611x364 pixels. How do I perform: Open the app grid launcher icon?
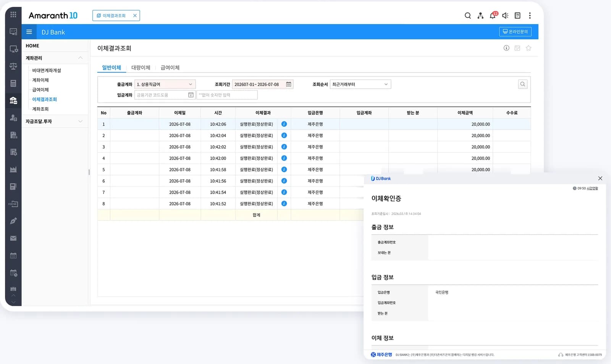point(13,15)
